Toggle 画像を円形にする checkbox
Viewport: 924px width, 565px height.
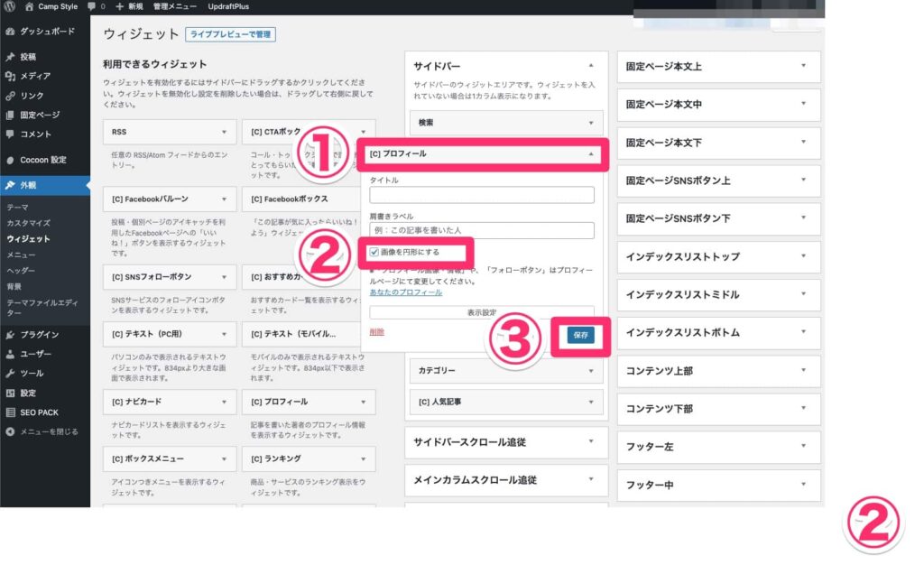click(374, 252)
